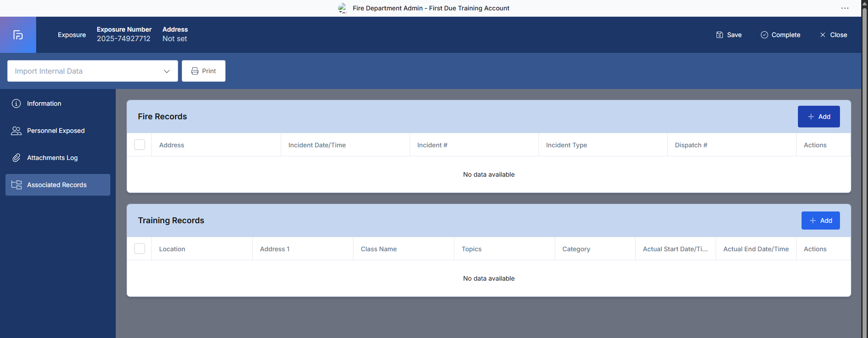This screenshot has height=338, width=868.
Task: Click the printer icon on Print button
Action: (x=195, y=71)
